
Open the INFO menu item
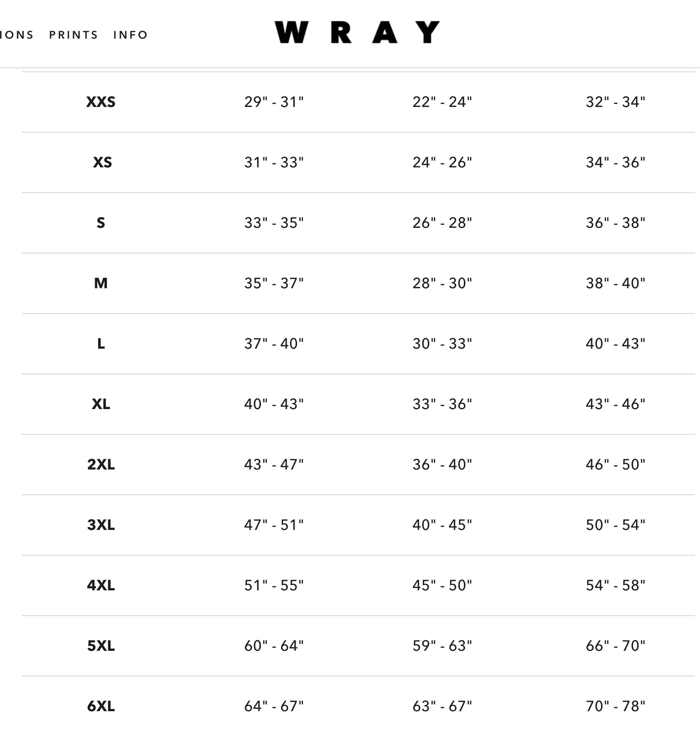(x=131, y=35)
